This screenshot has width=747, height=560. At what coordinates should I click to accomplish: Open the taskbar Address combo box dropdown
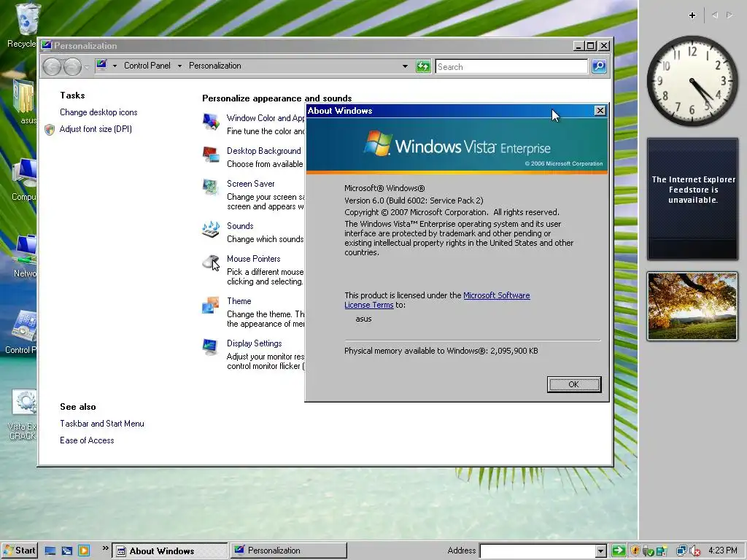[601, 551]
